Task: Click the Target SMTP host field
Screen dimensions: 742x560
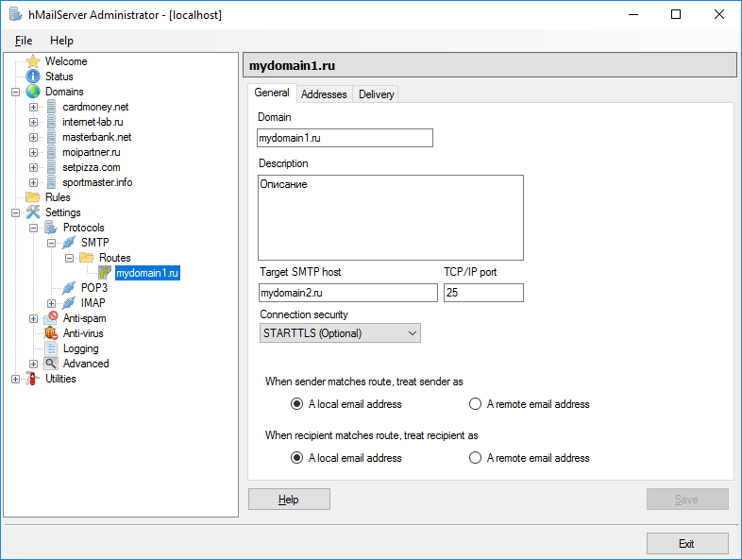Action: pos(347,293)
